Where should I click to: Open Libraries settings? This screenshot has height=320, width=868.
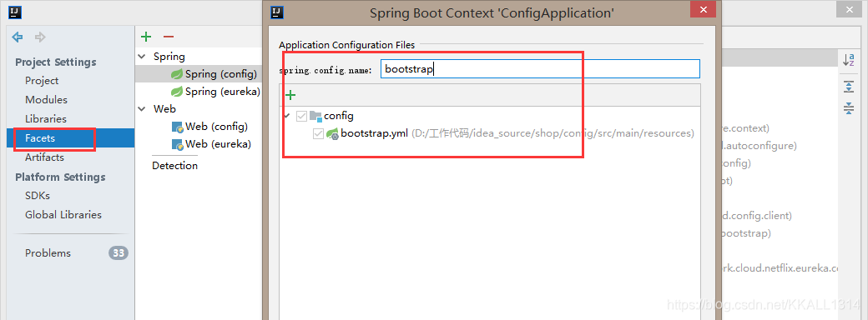click(45, 119)
